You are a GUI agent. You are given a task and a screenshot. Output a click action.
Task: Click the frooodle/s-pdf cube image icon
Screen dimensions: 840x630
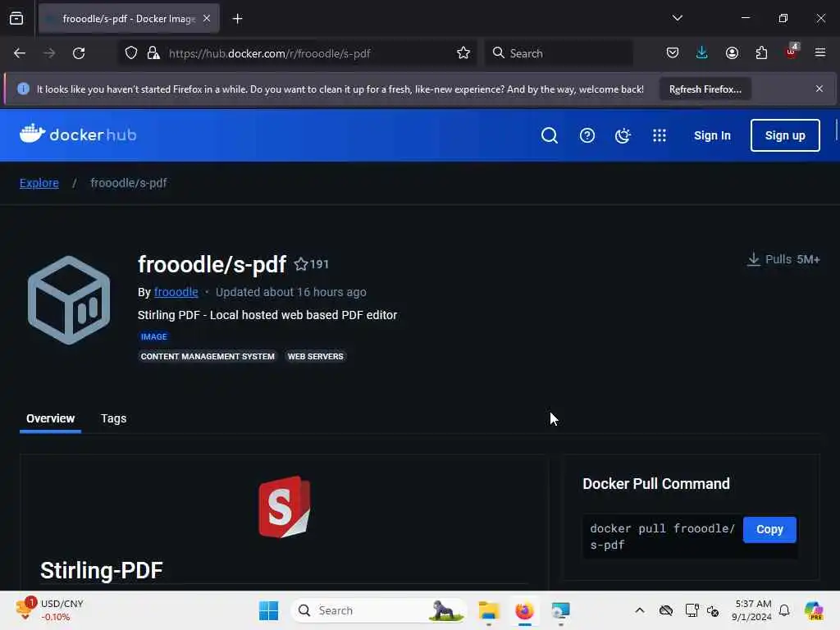[x=69, y=300]
